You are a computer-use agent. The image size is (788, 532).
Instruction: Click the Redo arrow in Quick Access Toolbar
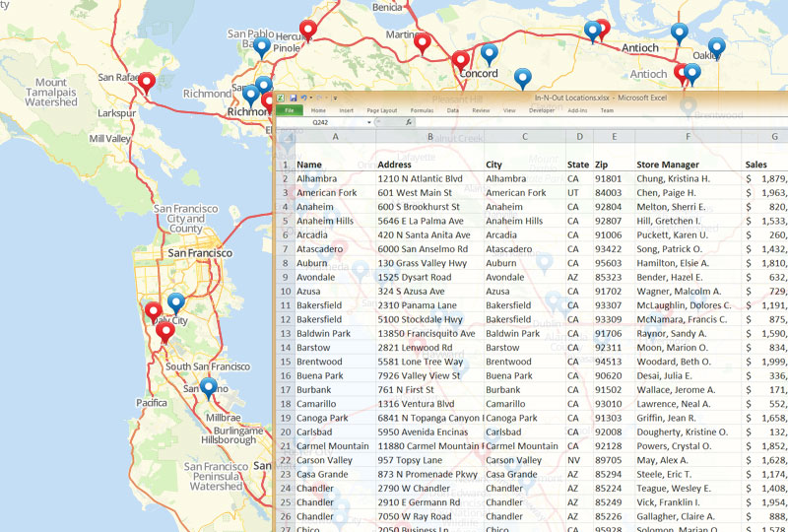[x=318, y=99]
